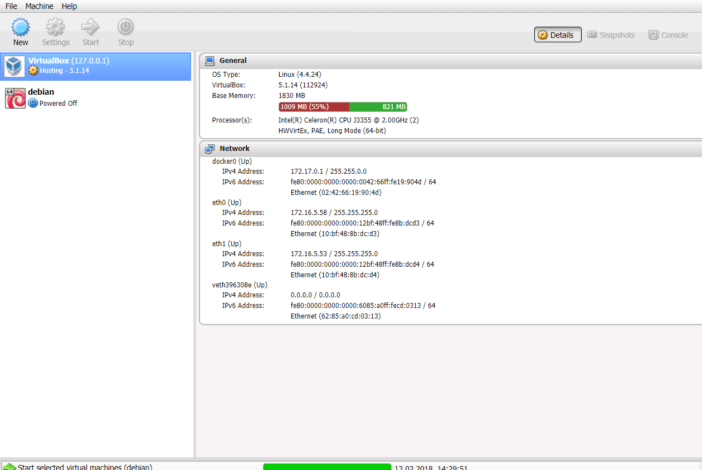Viewport: 702px width, 470px height.
Task: Click eth0 IPv4 address 172.16.5.58
Action: tap(334, 213)
